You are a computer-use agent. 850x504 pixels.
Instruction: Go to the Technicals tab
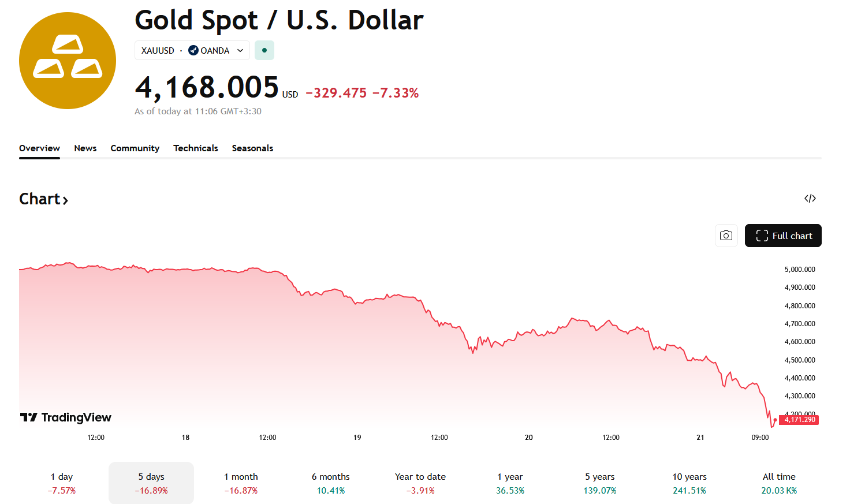(196, 148)
